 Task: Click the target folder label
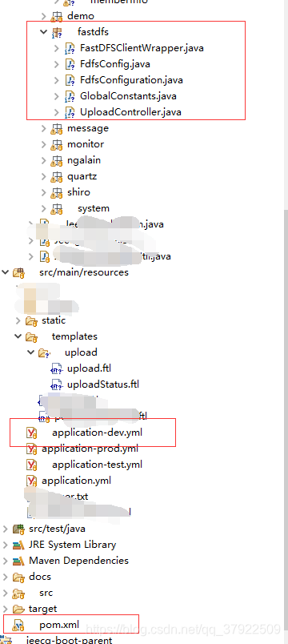coord(42,609)
